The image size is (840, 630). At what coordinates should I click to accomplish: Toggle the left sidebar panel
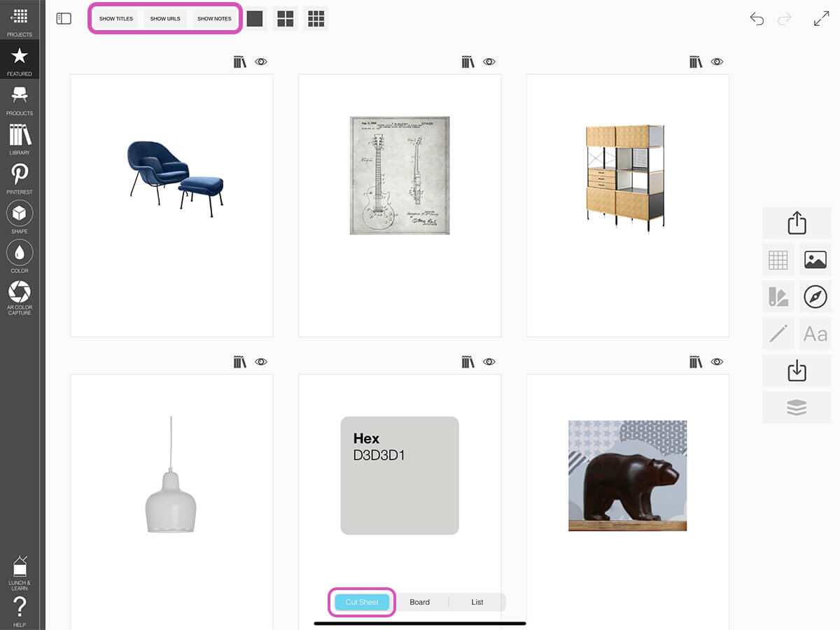pyautogui.click(x=64, y=19)
